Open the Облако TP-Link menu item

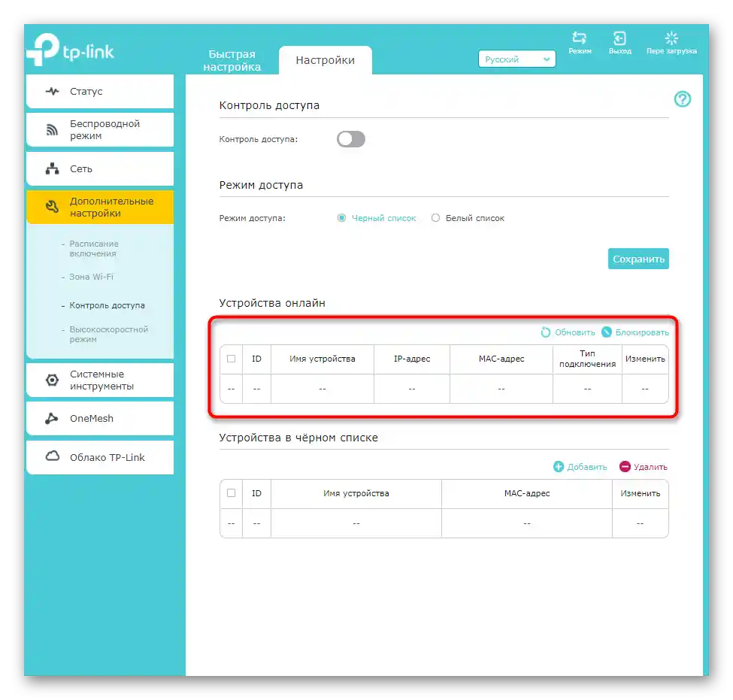pos(100,457)
